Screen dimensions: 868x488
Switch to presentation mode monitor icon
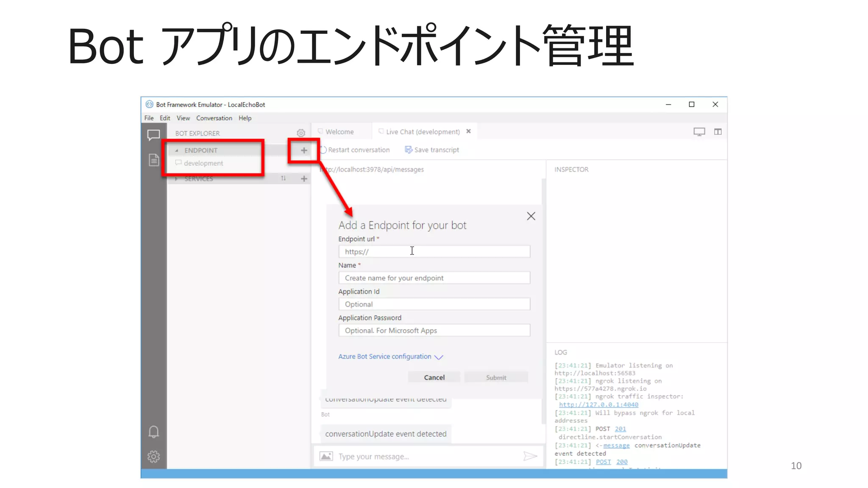coord(699,132)
